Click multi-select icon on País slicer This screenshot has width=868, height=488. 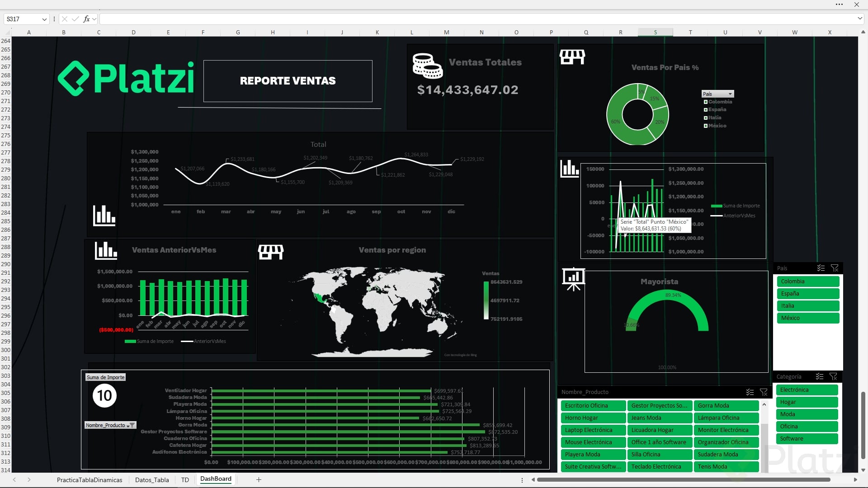[821, 268]
